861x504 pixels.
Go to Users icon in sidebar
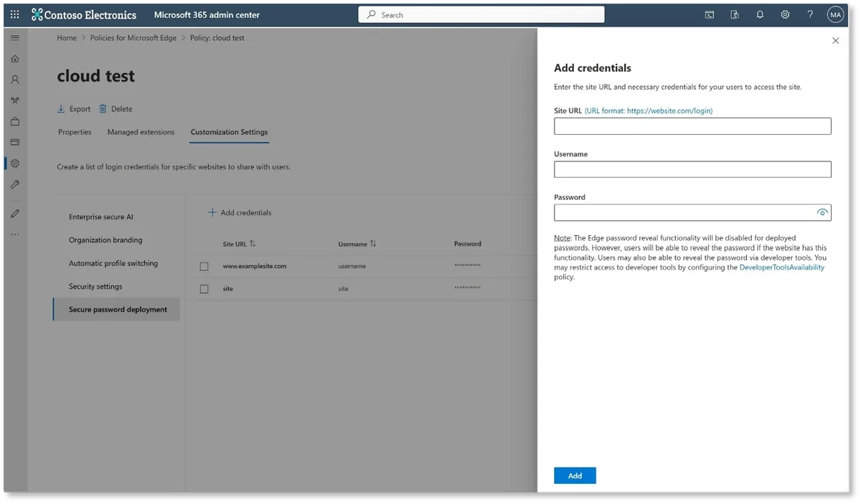tap(15, 80)
